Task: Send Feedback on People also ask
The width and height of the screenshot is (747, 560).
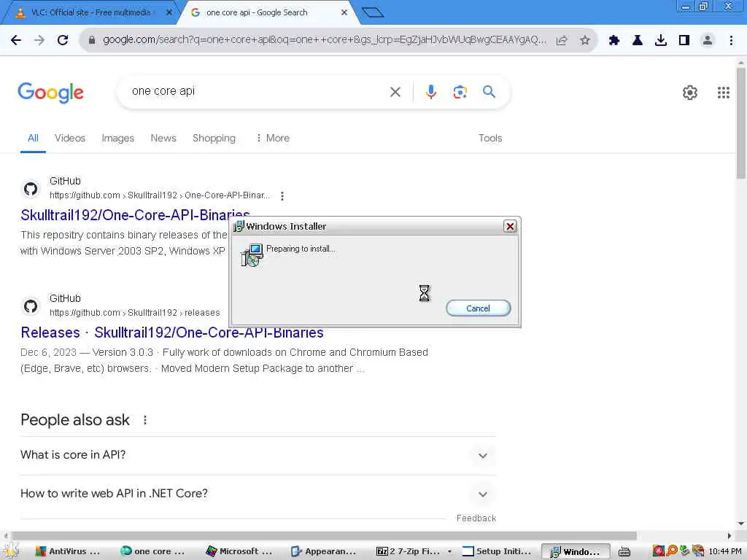Action: click(x=476, y=518)
